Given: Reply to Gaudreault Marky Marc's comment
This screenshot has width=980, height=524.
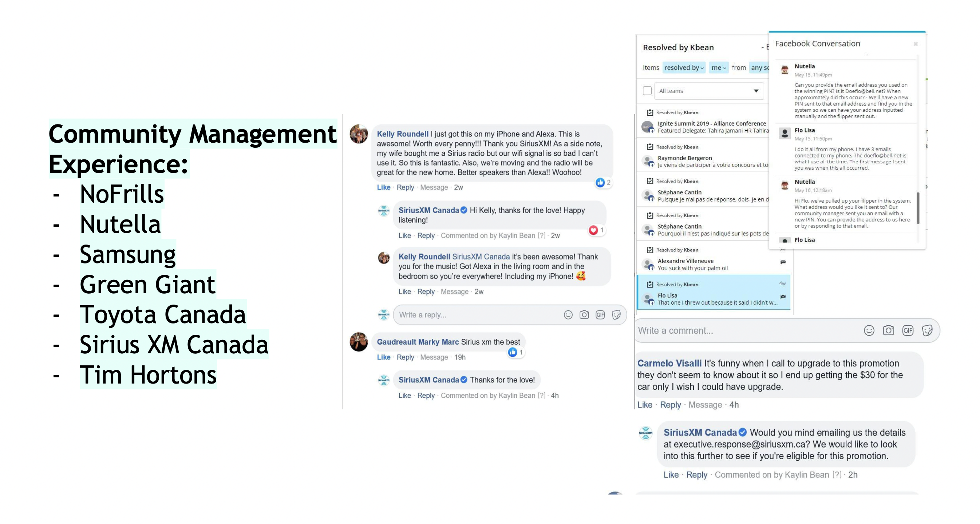Looking at the screenshot, I should pyautogui.click(x=405, y=357).
